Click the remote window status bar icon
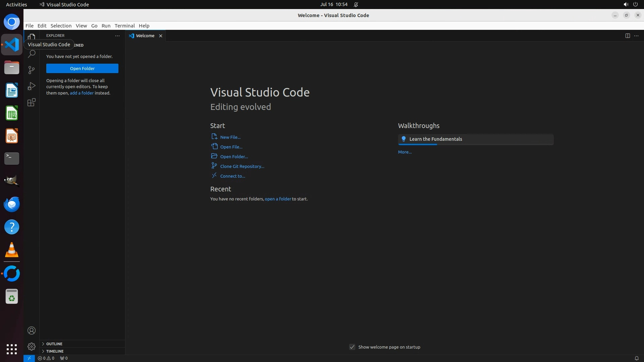Viewport: 644px width, 362px height. pyautogui.click(x=29, y=358)
